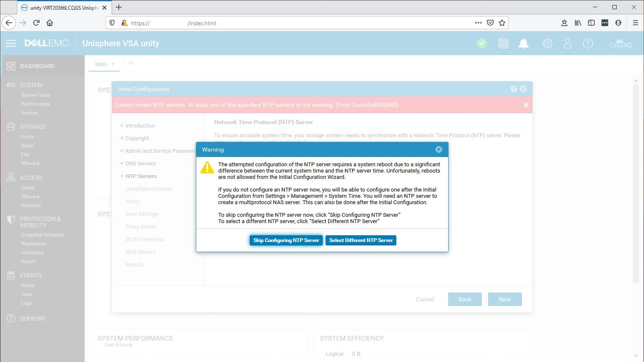
Task: Click the browser address bar URL field
Action: (295, 23)
